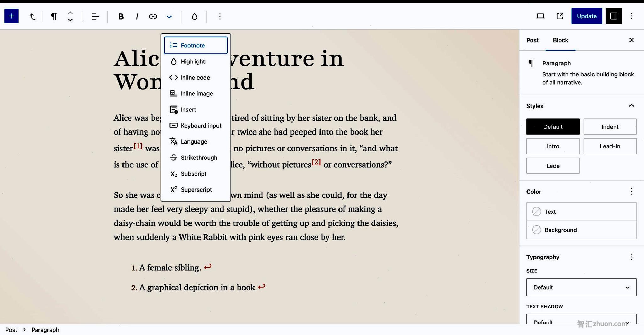Switch to the Block tab
Viewport: 644px width, 335px height.
560,40
